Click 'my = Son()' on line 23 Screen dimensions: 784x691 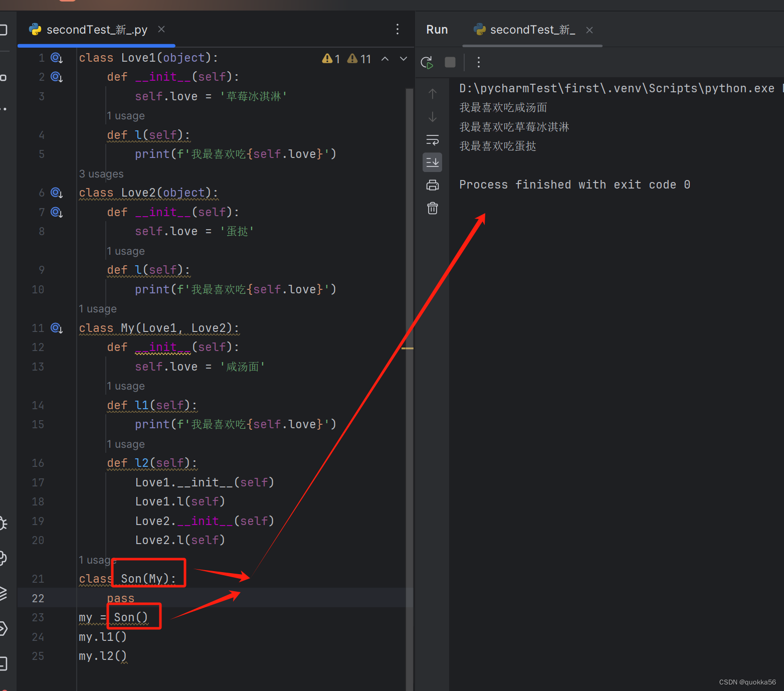tap(114, 618)
